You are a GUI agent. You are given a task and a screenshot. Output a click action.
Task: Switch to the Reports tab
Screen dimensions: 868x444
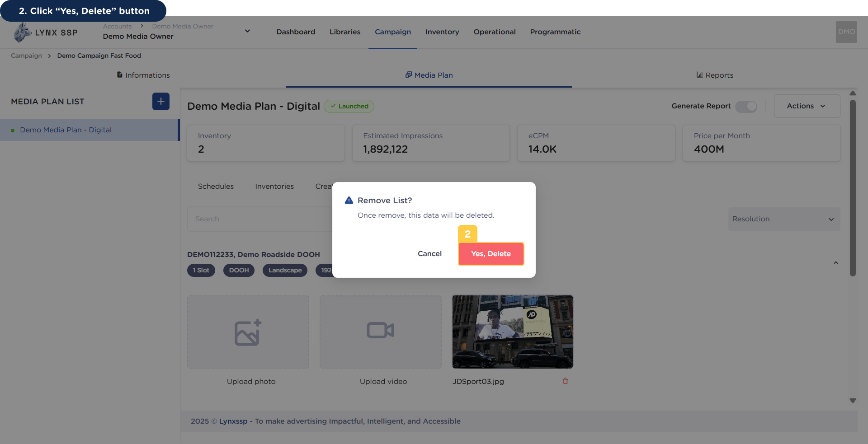click(715, 75)
